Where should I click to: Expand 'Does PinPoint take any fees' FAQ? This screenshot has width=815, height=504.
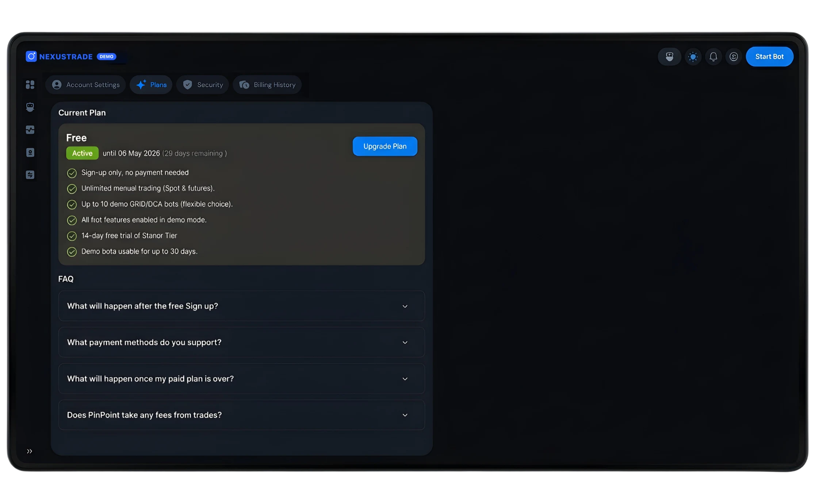[x=241, y=415]
